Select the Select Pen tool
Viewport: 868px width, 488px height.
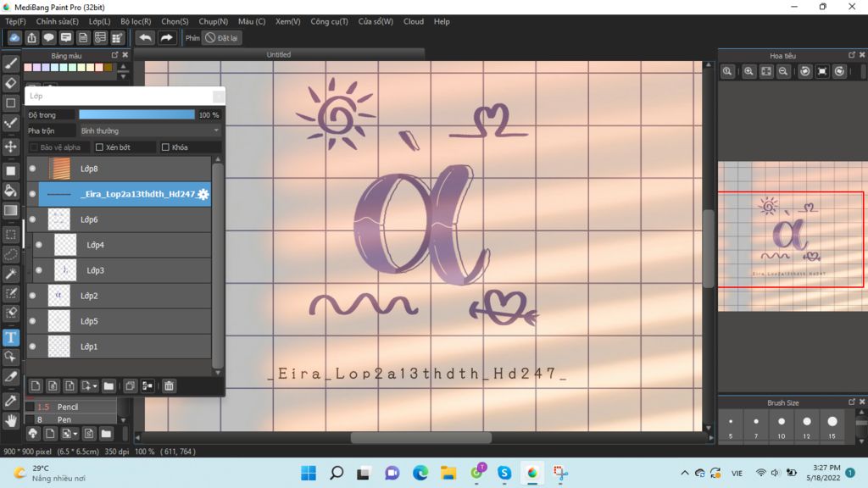click(10, 293)
